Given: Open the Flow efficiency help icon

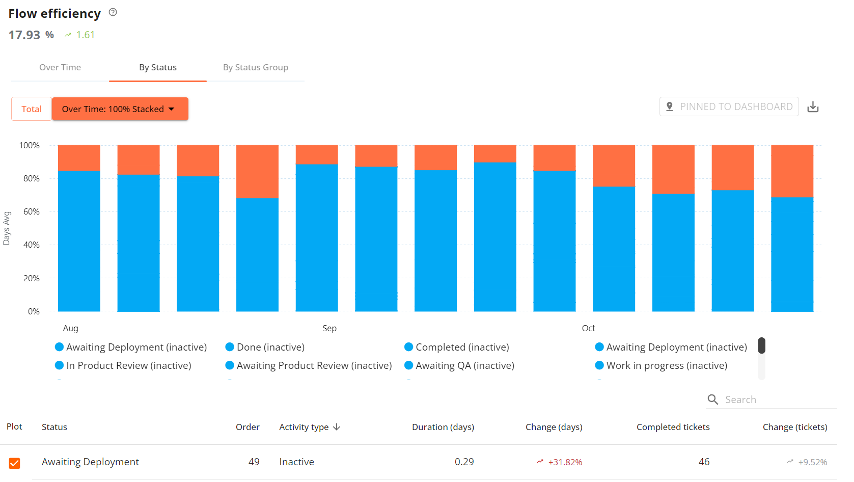Looking at the screenshot, I should (x=113, y=12).
